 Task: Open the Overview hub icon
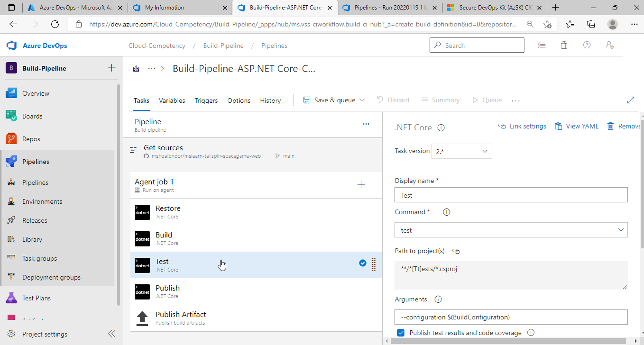[11, 93]
